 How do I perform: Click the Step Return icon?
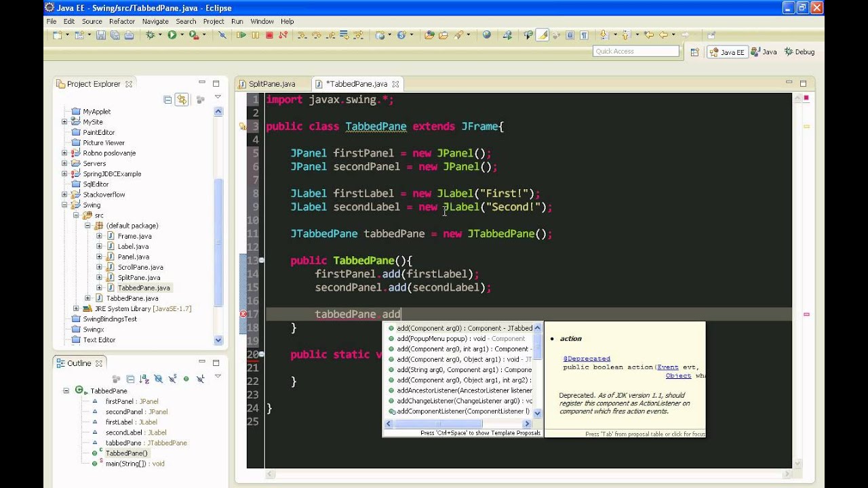click(x=330, y=35)
